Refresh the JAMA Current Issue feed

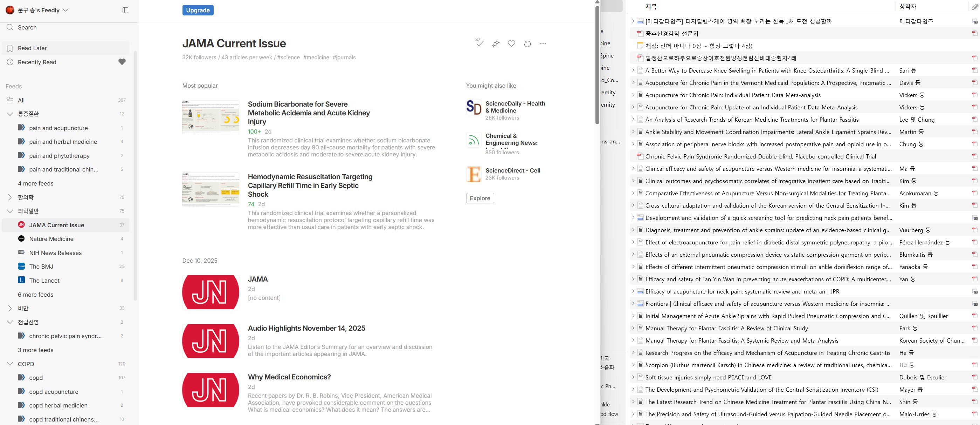coord(527,43)
